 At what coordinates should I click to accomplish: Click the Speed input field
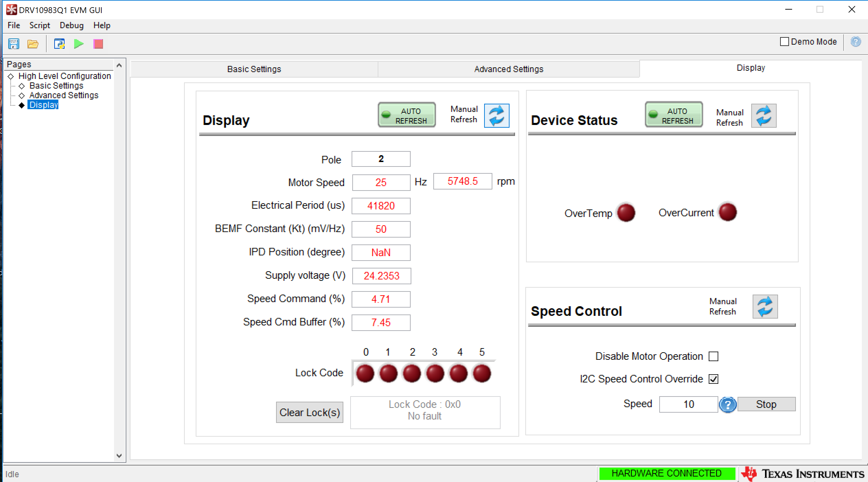click(x=688, y=404)
